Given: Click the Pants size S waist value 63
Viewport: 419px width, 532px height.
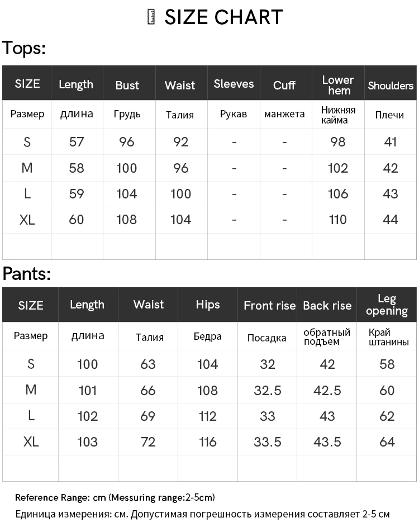Looking at the screenshot, I should coord(148,364).
